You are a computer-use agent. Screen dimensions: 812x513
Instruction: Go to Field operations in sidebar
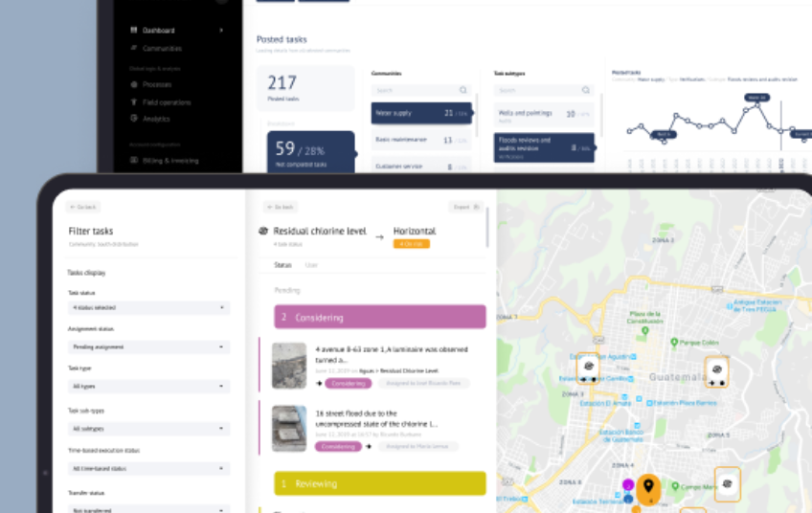pos(166,101)
